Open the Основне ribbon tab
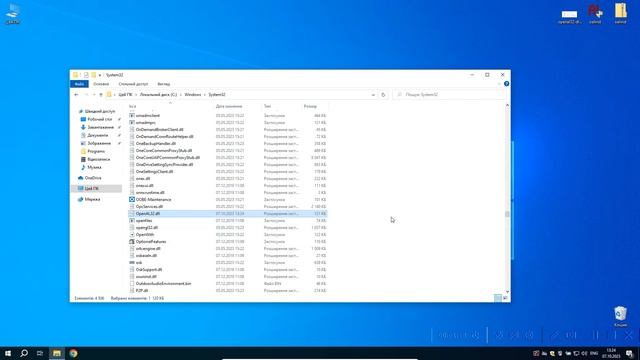This screenshot has height=360, width=640. [x=101, y=84]
